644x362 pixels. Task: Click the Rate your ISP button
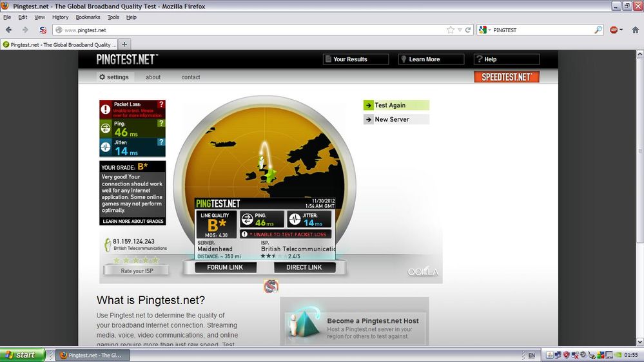pyautogui.click(x=137, y=271)
